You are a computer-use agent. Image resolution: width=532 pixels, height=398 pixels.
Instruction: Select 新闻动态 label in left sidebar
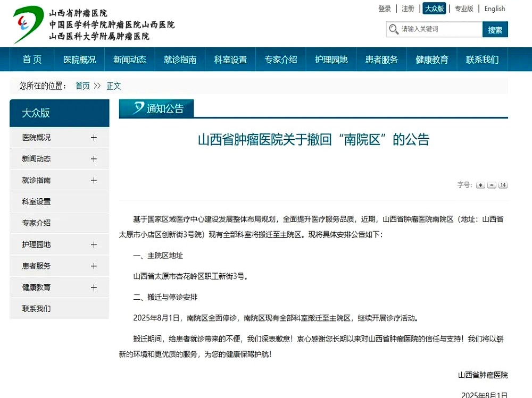coord(36,159)
